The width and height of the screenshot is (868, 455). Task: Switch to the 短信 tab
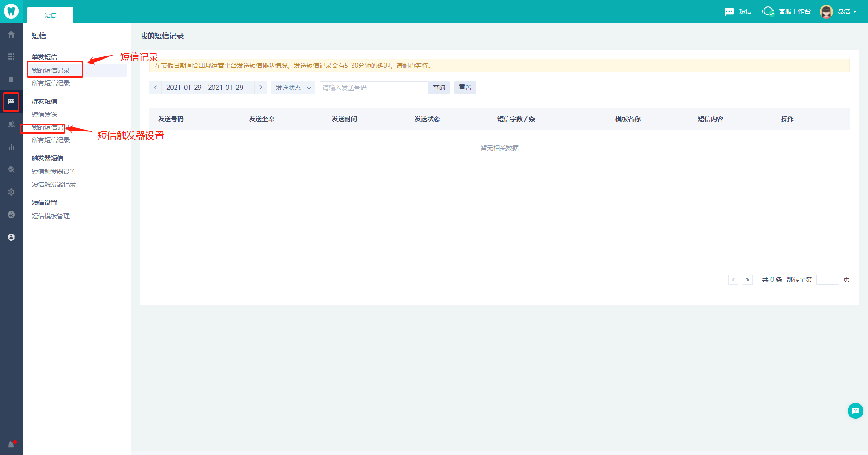50,15
